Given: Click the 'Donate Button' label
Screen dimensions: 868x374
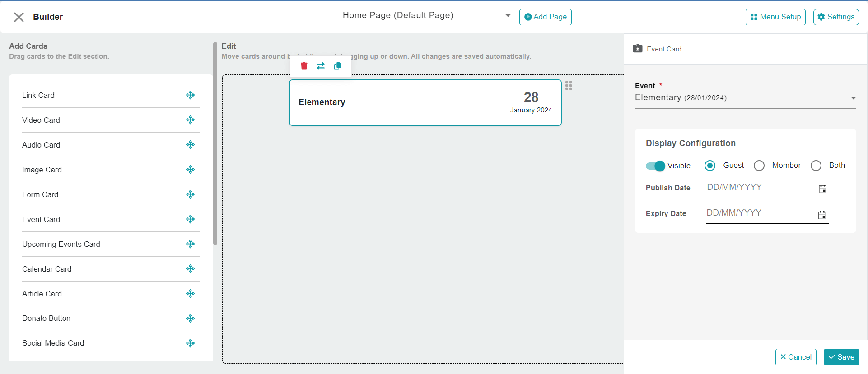Looking at the screenshot, I should [47, 318].
